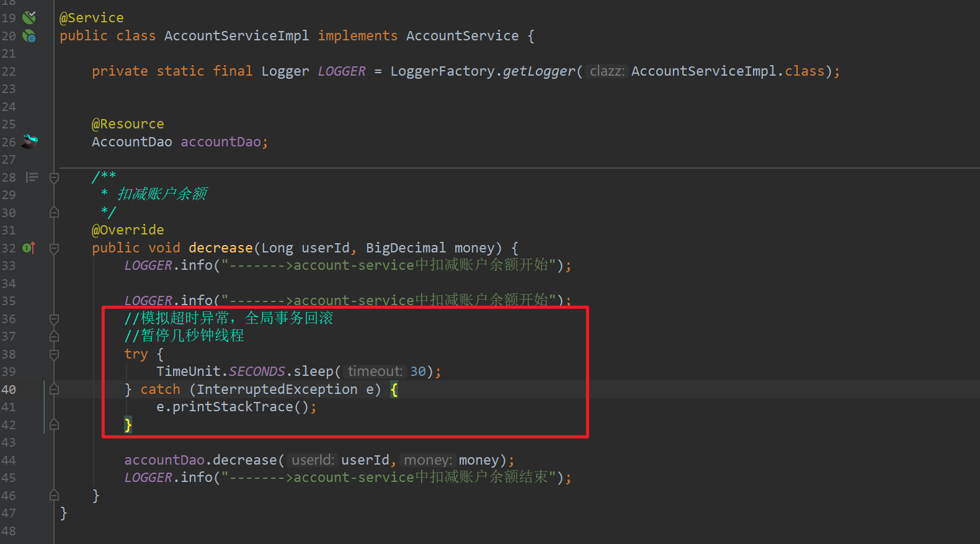This screenshot has width=980, height=544.
Task: Click the Spring bean gutter icon beside @Service
Action: (29, 17)
